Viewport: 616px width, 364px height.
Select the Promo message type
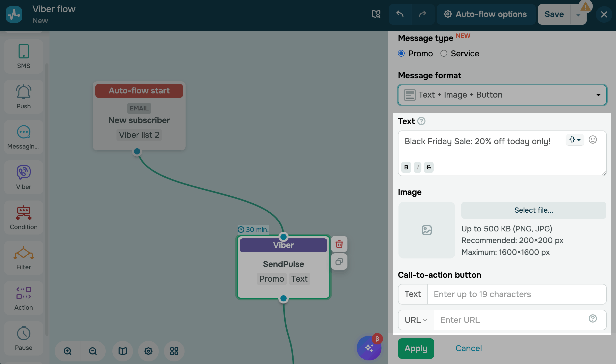401,54
